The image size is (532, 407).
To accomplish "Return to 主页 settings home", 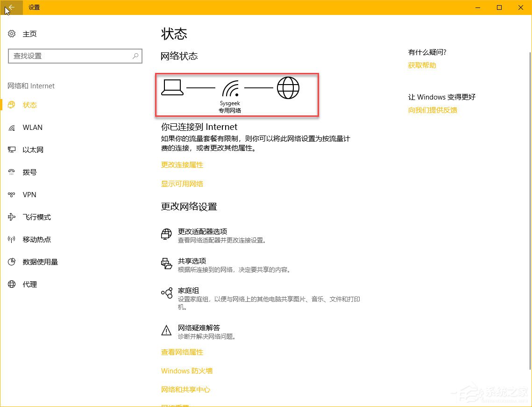I will 29,34.
